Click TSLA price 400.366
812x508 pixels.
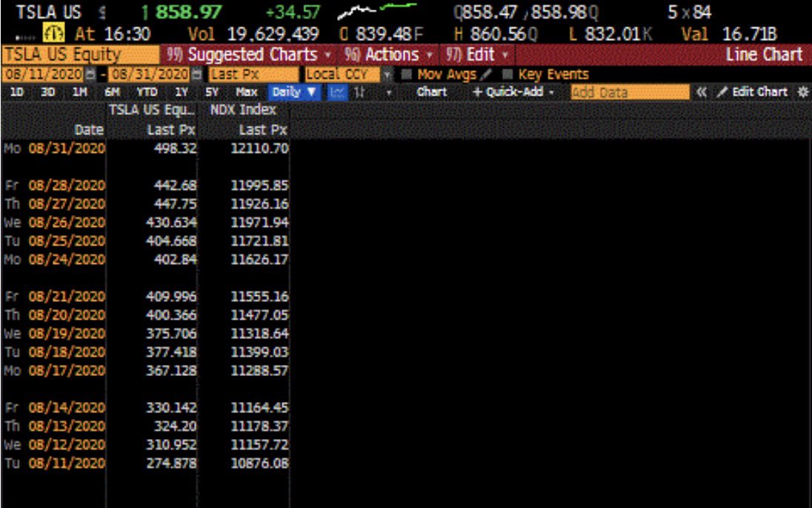(x=171, y=315)
